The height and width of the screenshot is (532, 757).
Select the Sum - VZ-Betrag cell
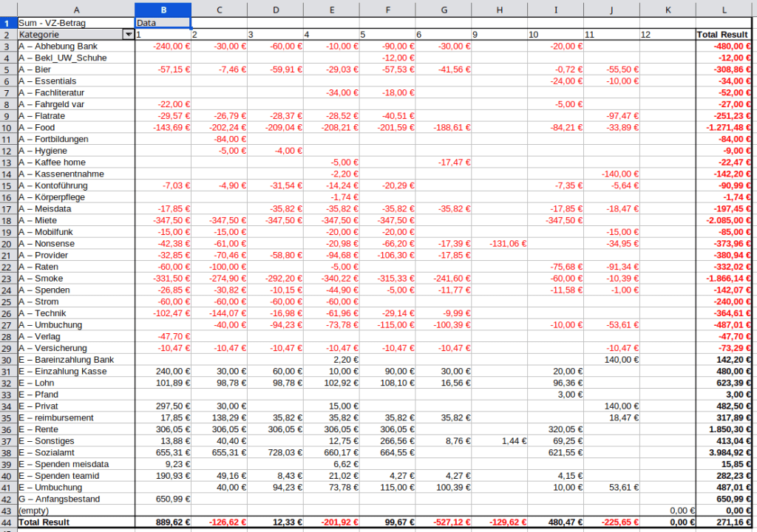(76, 23)
